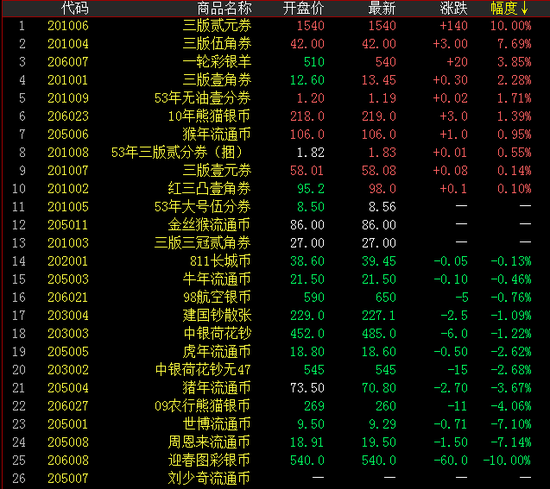Select the row 周恩来流通币
This screenshot has height=489, width=550.
(x=276, y=442)
